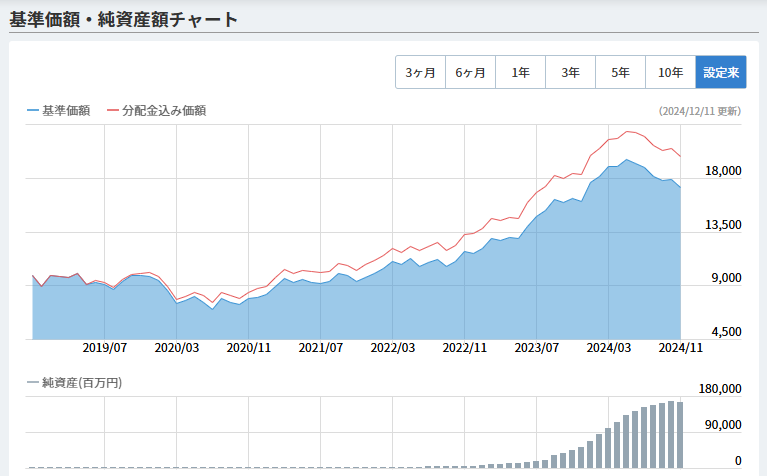Show the 5年 chart range
The image size is (767, 476).
620,72
